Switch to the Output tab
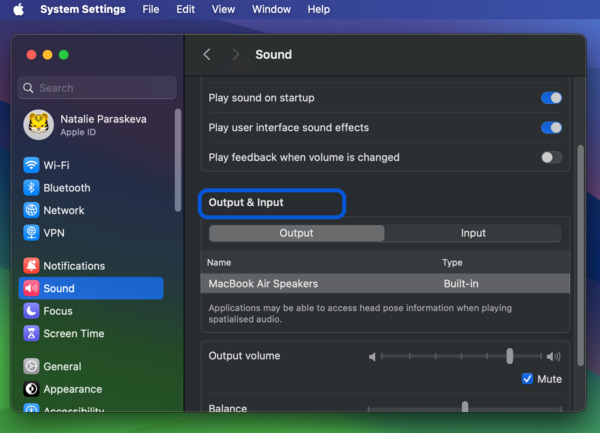Screen dimensions: 600x433 click(x=297, y=233)
